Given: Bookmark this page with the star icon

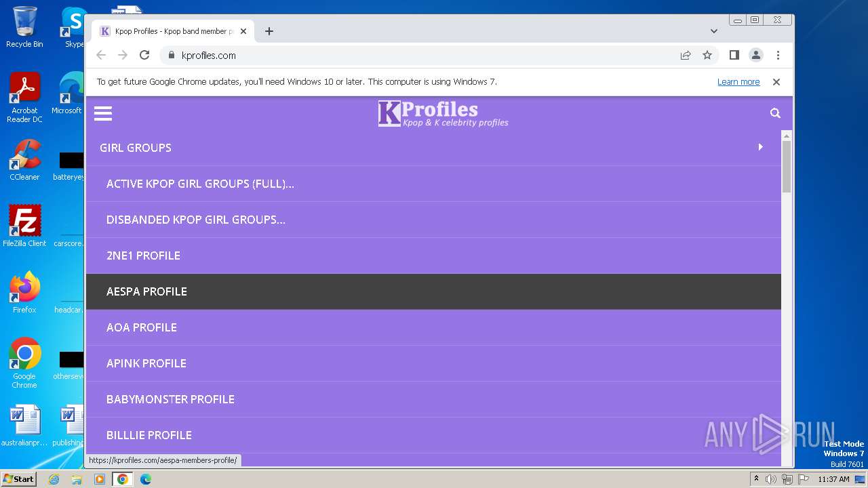Looking at the screenshot, I should tap(707, 56).
